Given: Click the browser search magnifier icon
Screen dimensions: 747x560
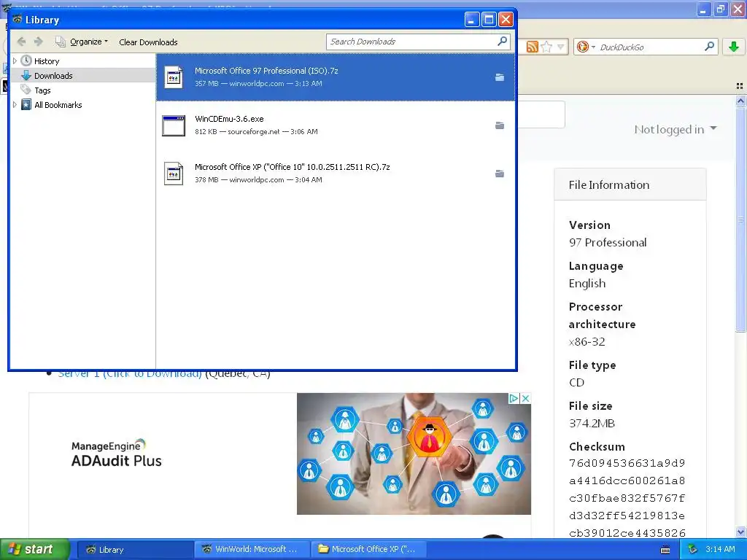Looking at the screenshot, I should (x=709, y=46).
